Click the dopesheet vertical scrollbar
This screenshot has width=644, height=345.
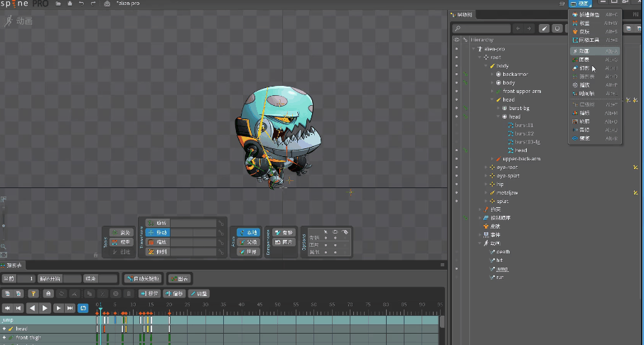click(x=442, y=322)
